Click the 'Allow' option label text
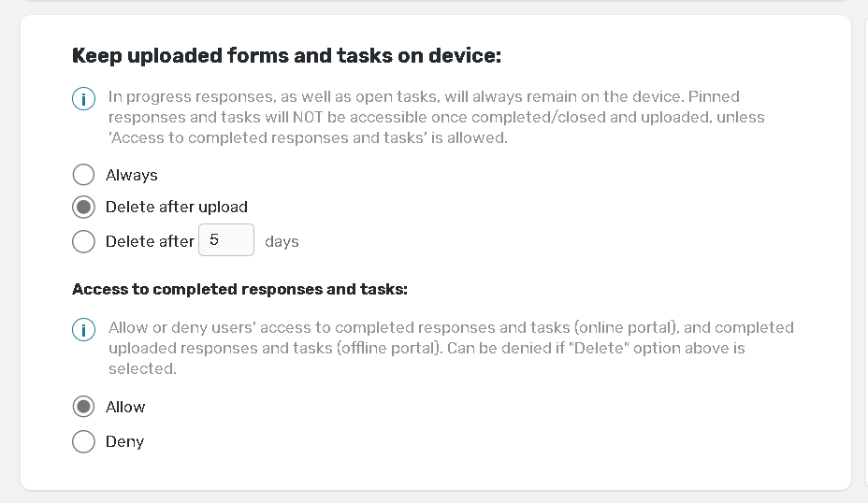Viewport: 868px width, 503px height. pos(125,407)
